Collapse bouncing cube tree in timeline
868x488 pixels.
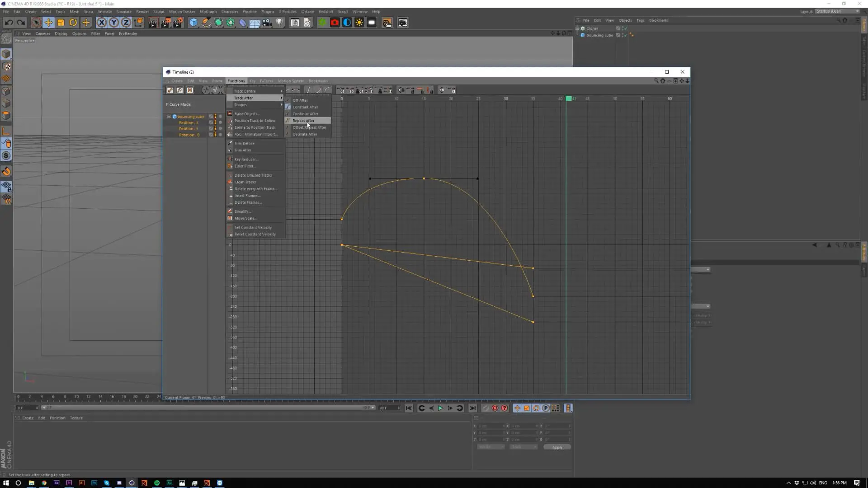click(169, 117)
